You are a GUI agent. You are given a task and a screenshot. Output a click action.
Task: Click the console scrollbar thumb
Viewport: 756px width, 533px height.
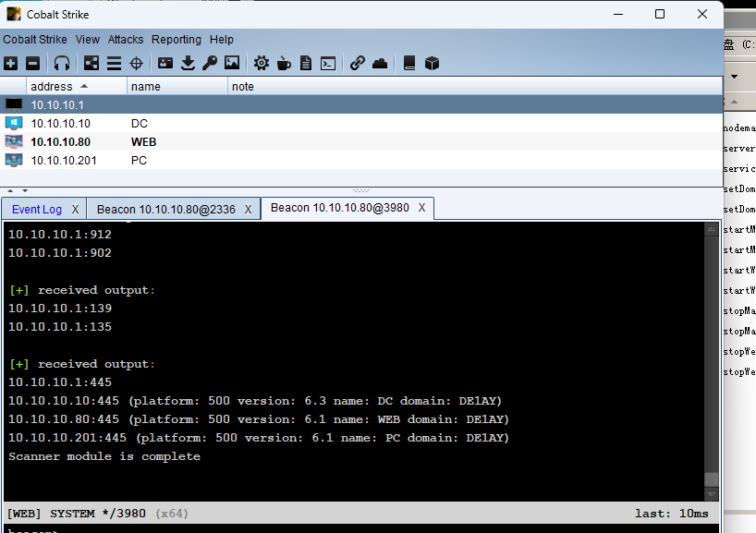(711, 479)
